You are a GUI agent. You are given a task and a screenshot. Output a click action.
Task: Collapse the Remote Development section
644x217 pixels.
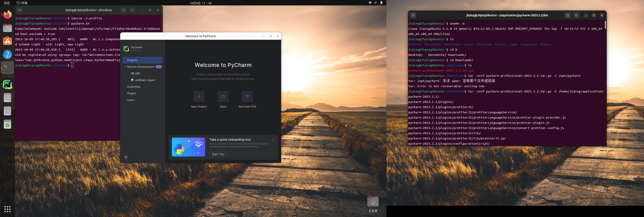pyautogui.click(x=125, y=67)
